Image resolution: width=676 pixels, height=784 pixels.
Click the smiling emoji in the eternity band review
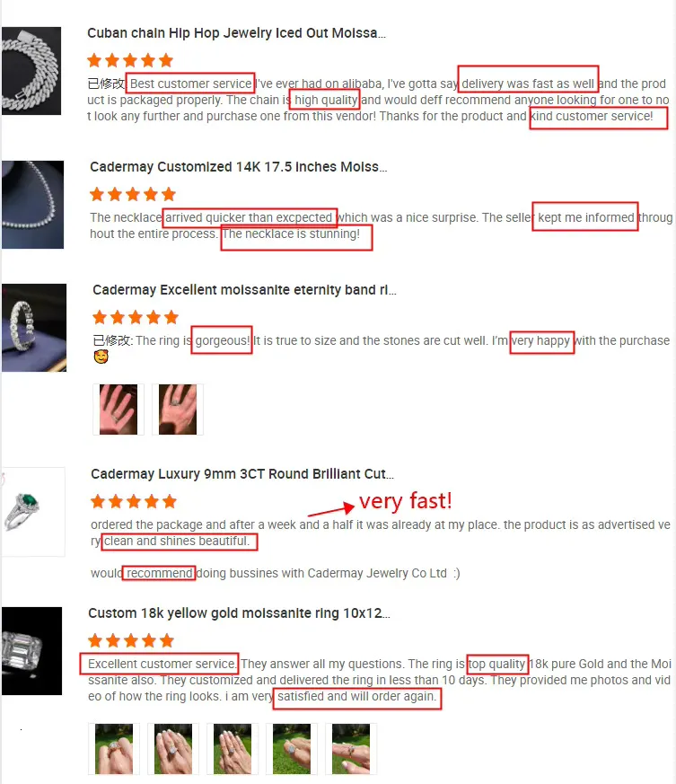point(101,357)
